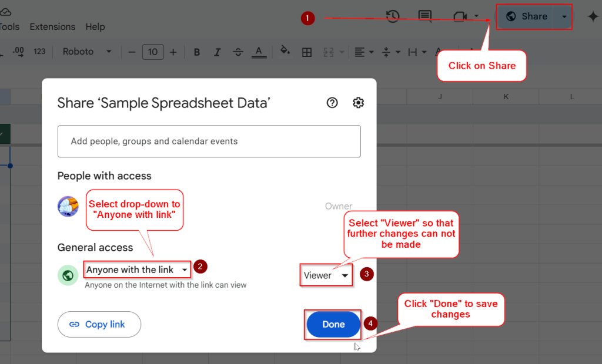This screenshot has height=364, width=602.
Task: Open the Share dialog settings gear
Action: point(358,102)
